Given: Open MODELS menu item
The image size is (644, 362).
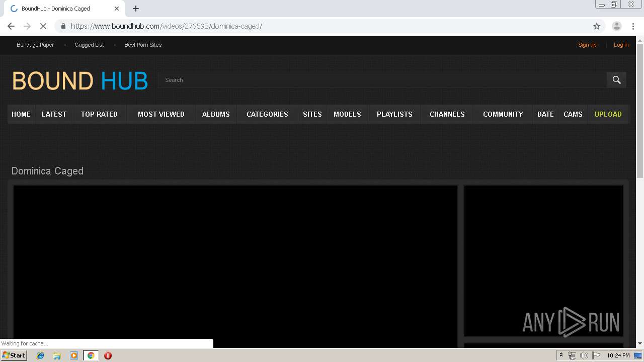Looking at the screenshot, I should pyautogui.click(x=347, y=114).
